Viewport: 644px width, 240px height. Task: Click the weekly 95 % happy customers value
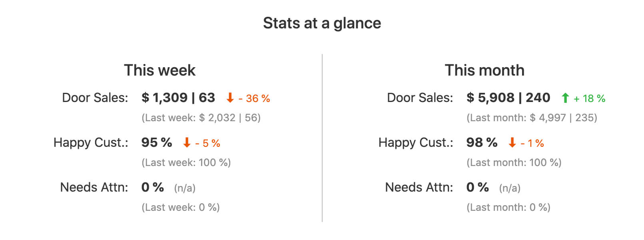(x=157, y=142)
